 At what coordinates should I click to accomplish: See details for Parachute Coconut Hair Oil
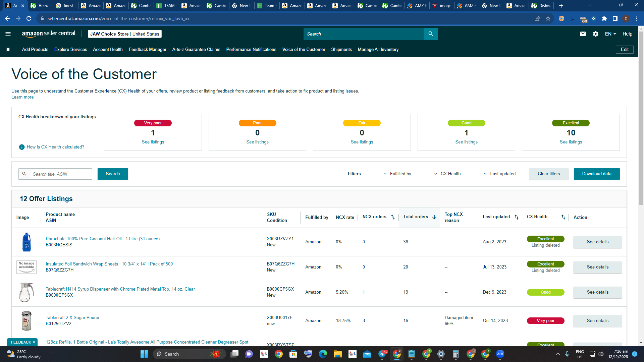597,242
